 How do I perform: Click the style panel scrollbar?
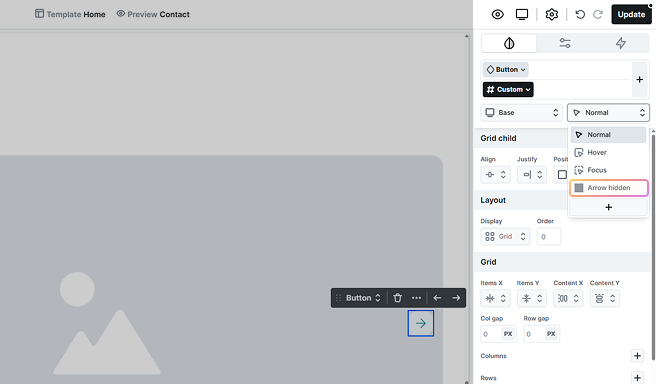[x=653, y=247]
